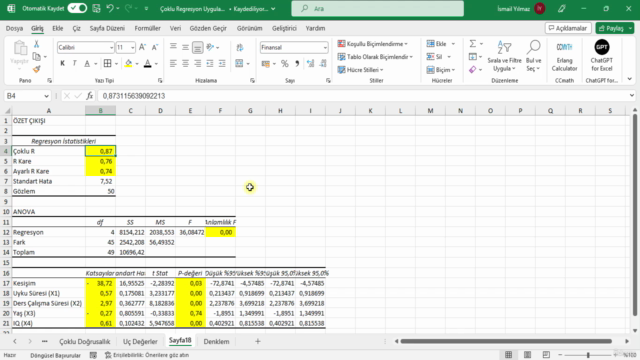Click the AutoSum sigma icon
Viewport: 640px width, 360px height.
(x=473, y=44)
